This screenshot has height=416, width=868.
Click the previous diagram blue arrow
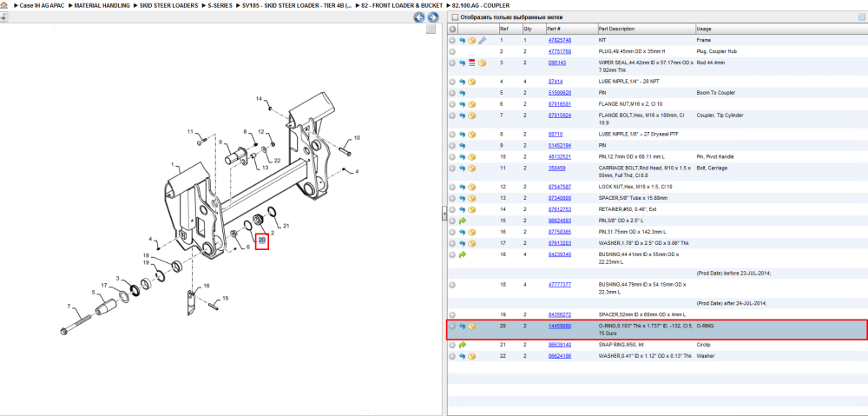pyautogui.click(x=420, y=17)
